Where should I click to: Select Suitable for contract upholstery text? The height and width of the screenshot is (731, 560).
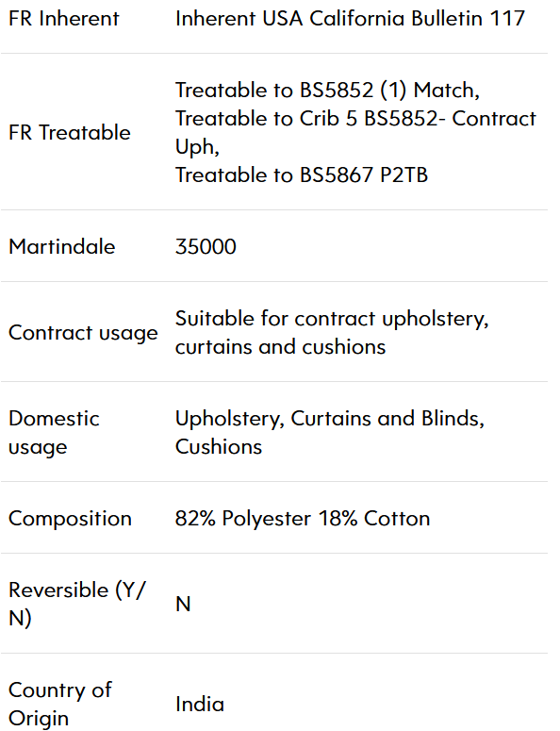point(332,319)
